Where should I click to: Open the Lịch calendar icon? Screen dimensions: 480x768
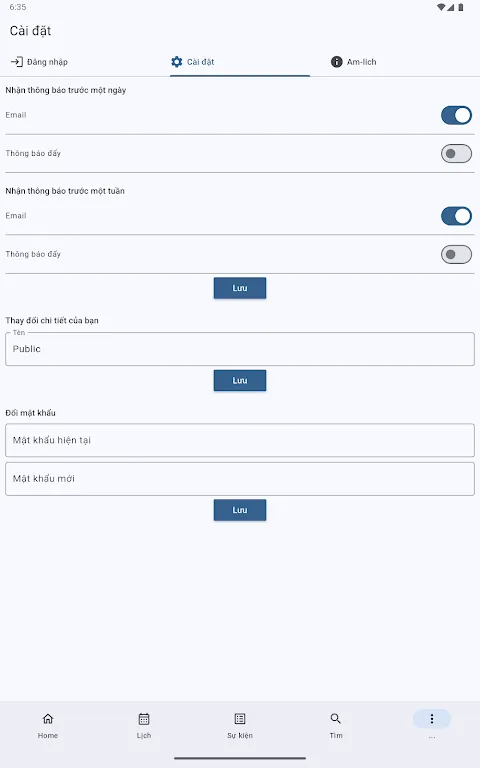144,719
